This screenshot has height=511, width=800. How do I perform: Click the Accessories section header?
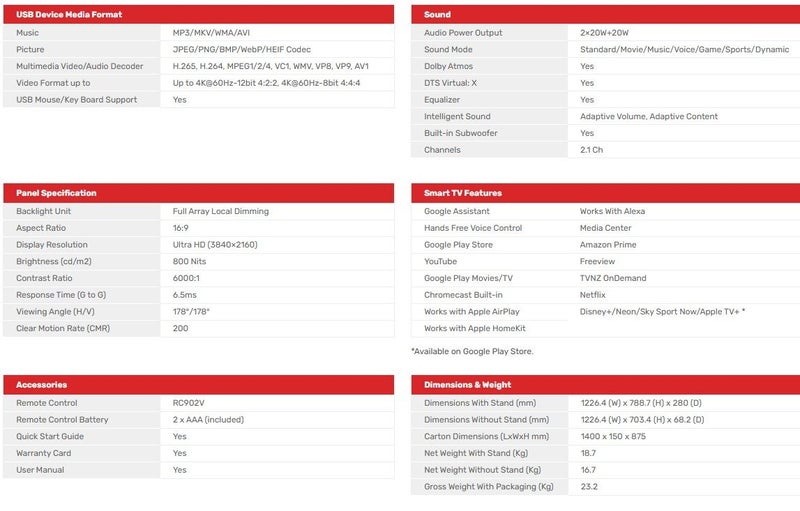(x=41, y=384)
